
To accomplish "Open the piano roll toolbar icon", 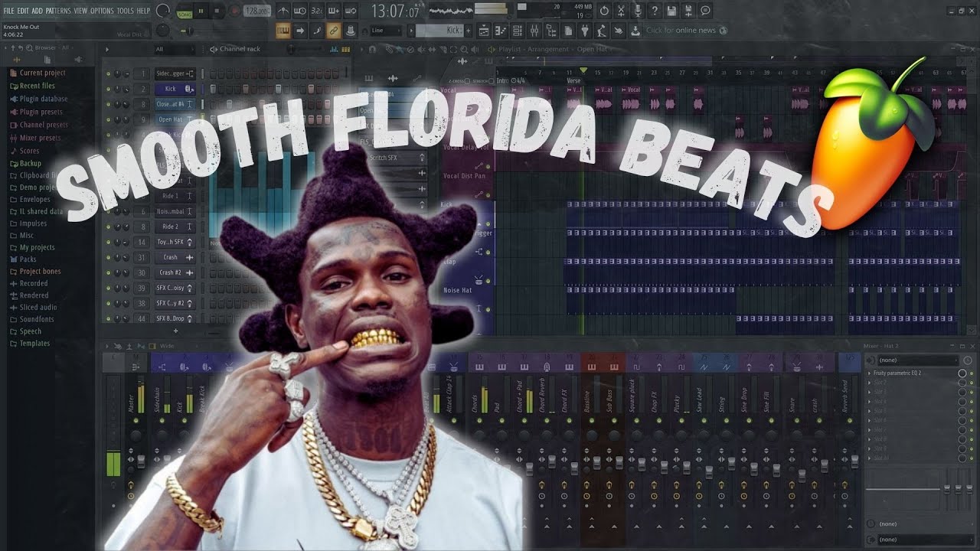I will (500, 31).
